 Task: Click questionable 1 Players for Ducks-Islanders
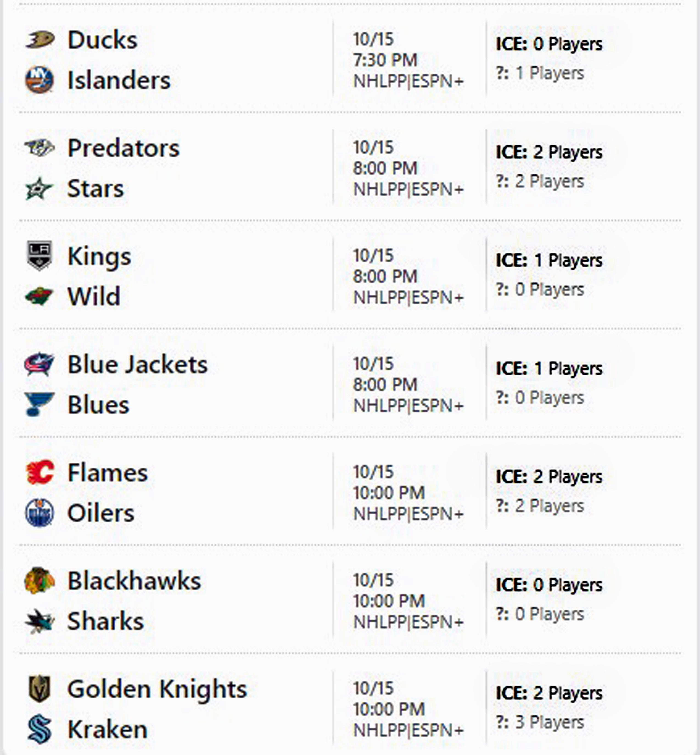tap(540, 73)
